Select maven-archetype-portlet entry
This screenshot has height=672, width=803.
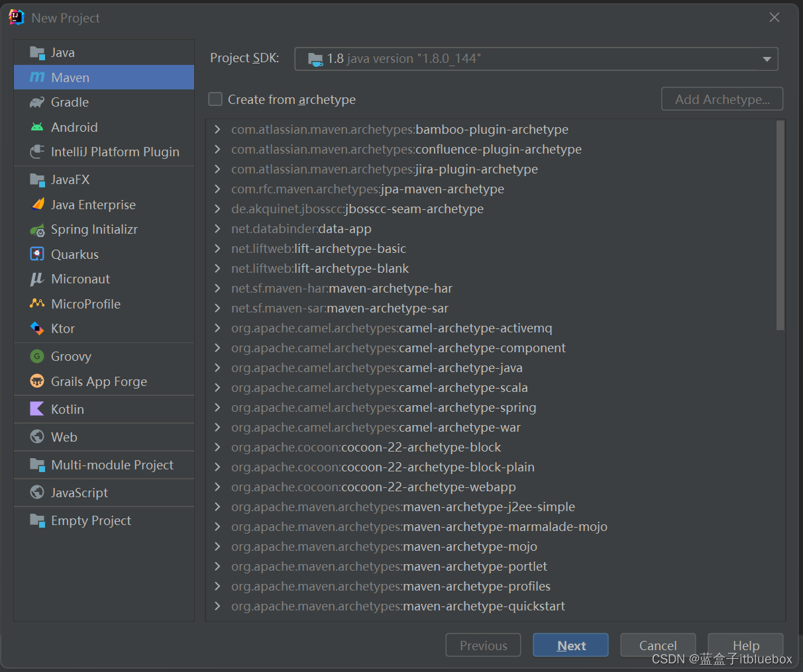pyautogui.click(x=389, y=566)
